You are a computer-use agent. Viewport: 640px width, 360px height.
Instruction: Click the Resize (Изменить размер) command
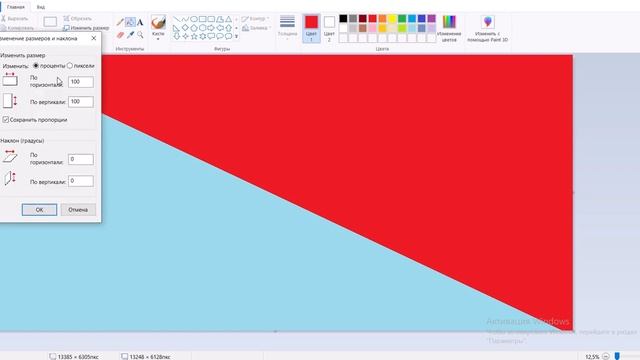coord(86,28)
